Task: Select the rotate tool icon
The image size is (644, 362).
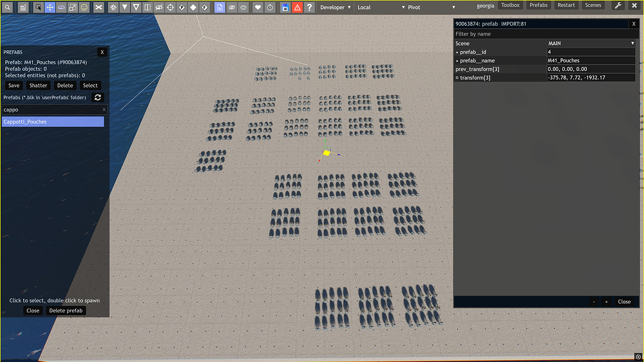Action: pos(61,7)
